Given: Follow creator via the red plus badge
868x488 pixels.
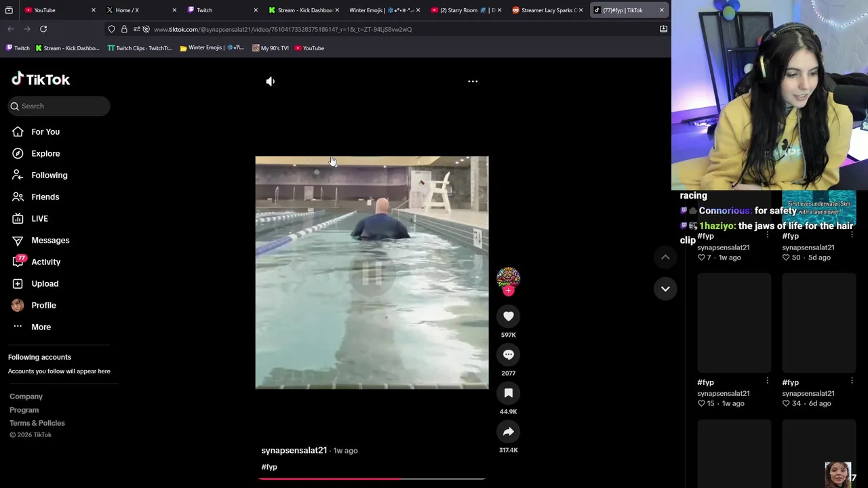Looking at the screenshot, I should tap(509, 291).
